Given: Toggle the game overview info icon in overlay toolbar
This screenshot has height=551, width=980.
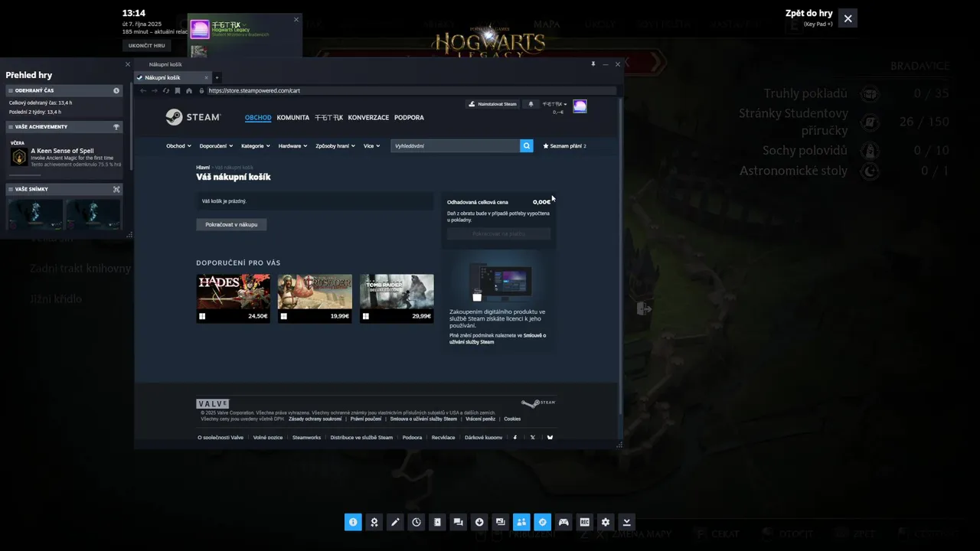Looking at the screenshot, I should point(353,522).
